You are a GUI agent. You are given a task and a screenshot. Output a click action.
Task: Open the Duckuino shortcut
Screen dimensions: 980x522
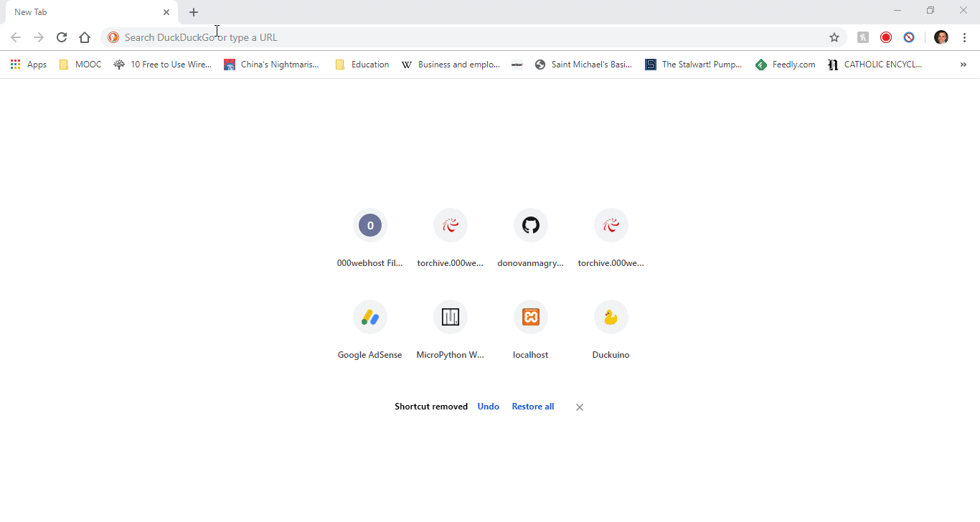(x=611, y=316)
